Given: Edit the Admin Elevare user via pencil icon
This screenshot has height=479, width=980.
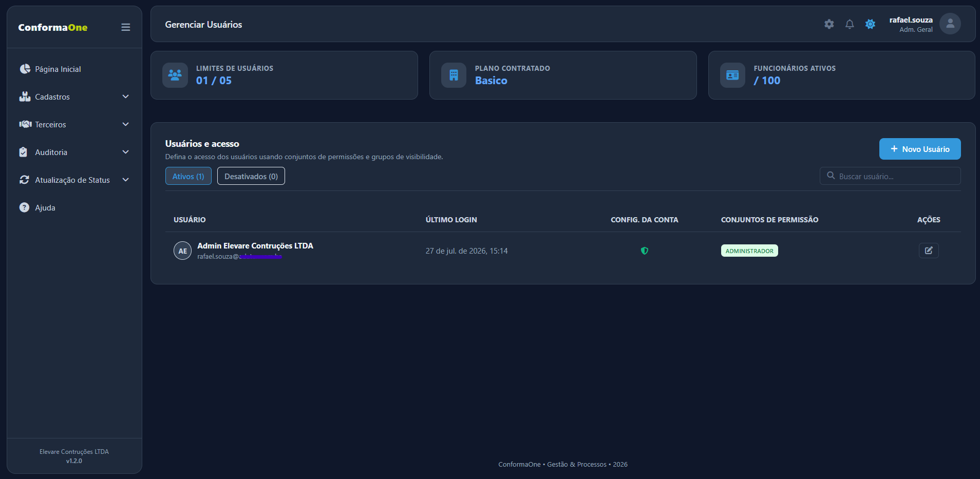Looking at the screenshot, I should pyautogui.click(x=929, y=251).
